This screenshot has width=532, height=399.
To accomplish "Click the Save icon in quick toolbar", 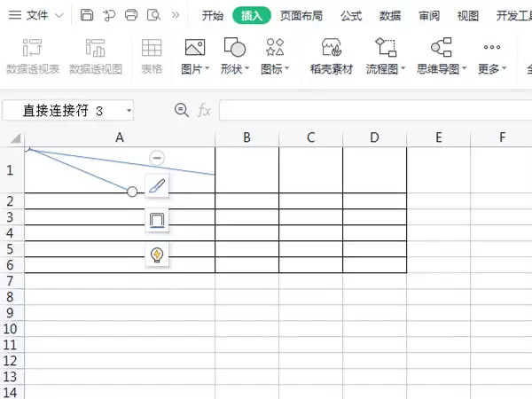I will tap(87, 15).
